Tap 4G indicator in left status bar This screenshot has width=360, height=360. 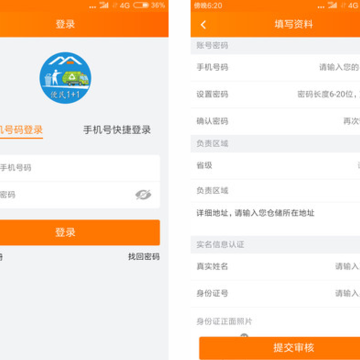point(125,5)
